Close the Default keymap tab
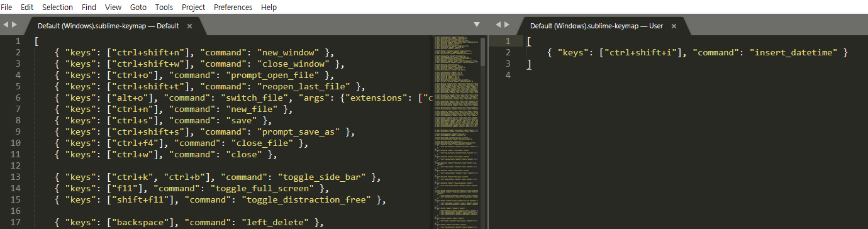Viewport: 868px width, 229px height. click(190, 26)
